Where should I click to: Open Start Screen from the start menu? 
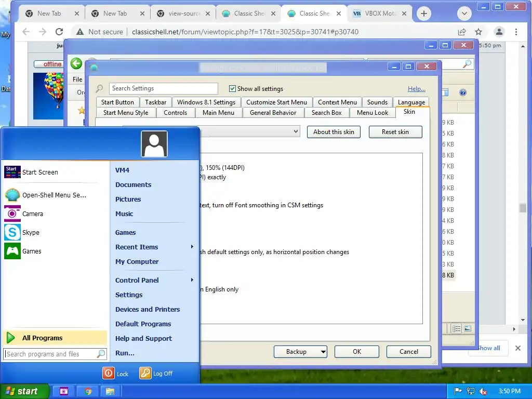pos(31,172)
